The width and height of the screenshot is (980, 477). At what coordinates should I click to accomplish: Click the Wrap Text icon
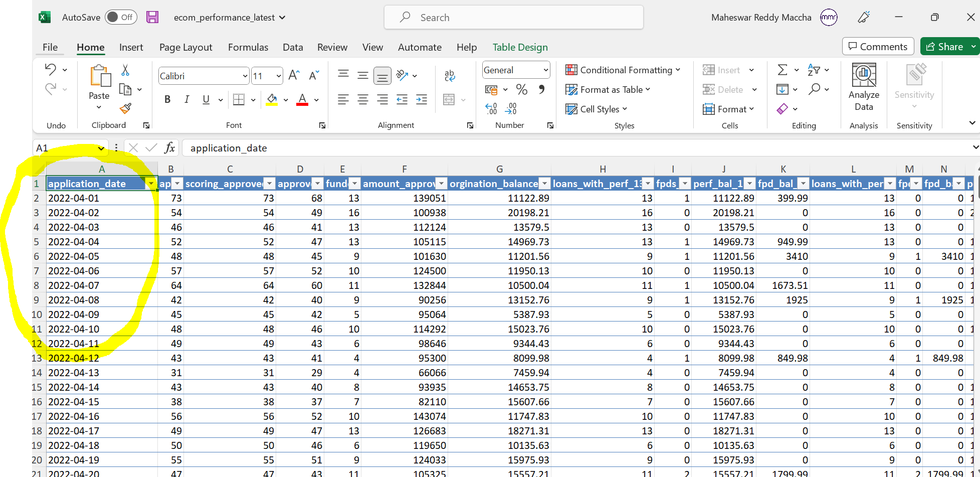pos(450,76)
